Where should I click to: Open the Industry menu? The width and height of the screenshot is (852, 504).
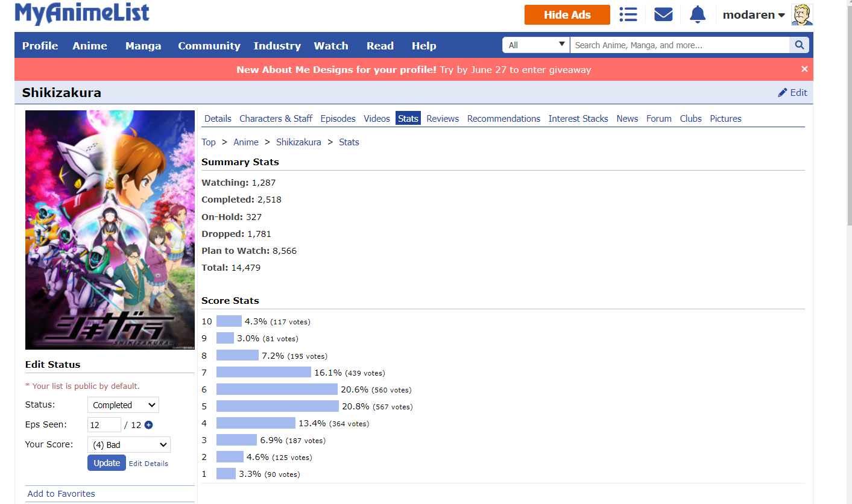click(x=277, y=46)
